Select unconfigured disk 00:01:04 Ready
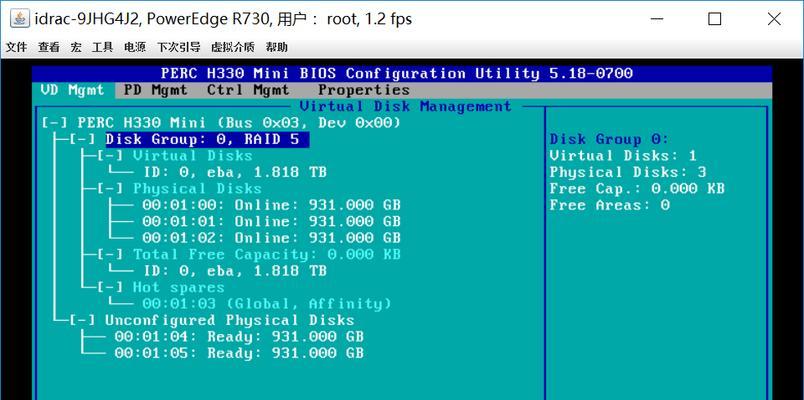 click(x=239, y=336)
